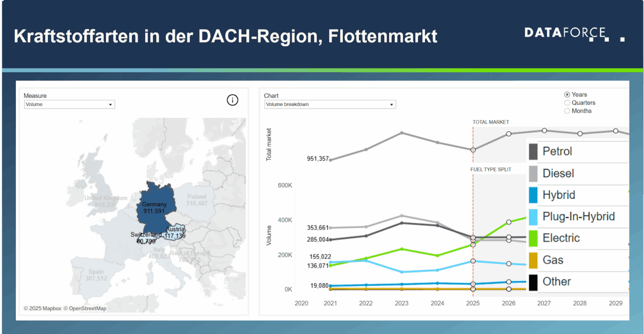Select the Years radio button
This screenshot has width=644, height=334.
click(567, 94)
